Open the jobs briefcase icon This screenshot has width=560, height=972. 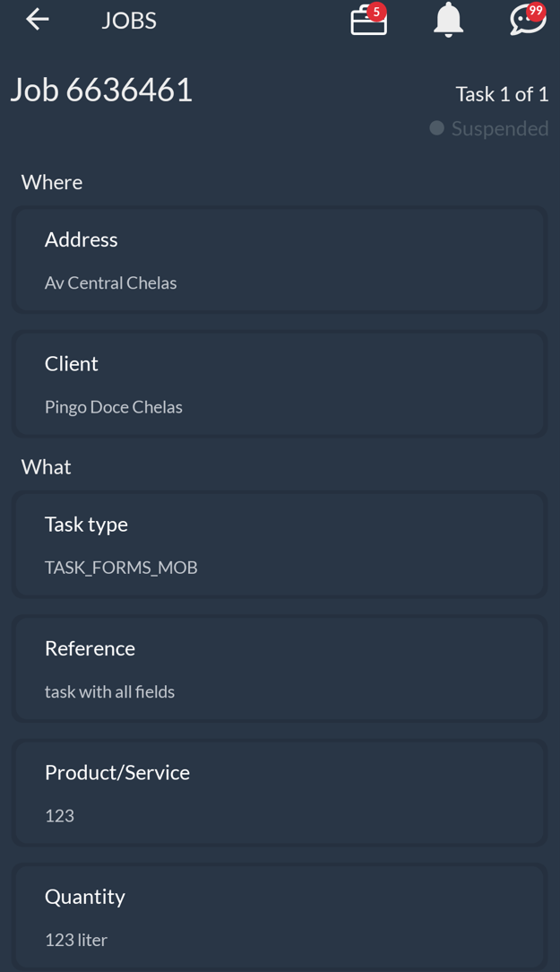click(367, 22)
